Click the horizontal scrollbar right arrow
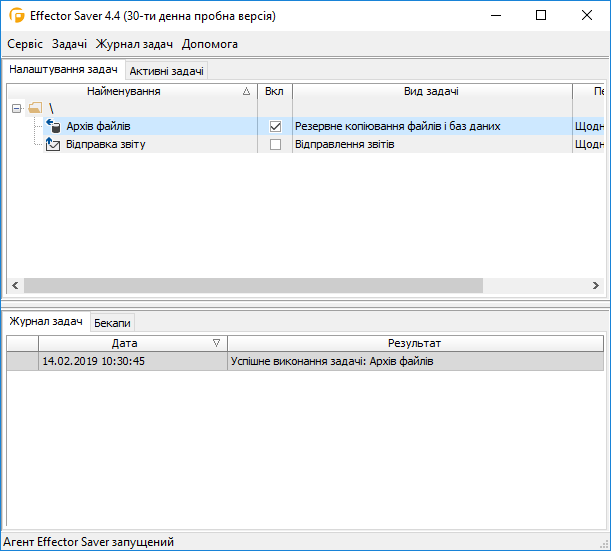 pos(595,285)
